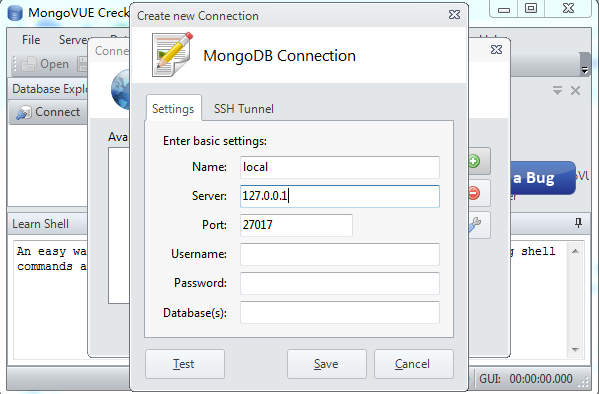Click the Open toolbar icon

29,64
